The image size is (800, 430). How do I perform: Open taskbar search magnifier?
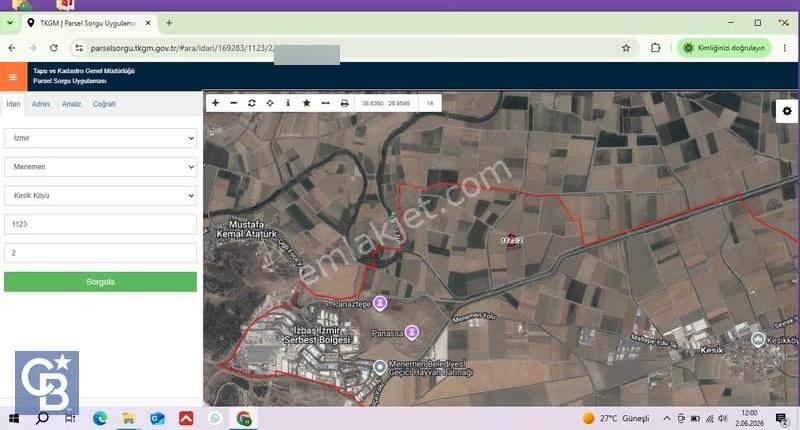[42, 419]
